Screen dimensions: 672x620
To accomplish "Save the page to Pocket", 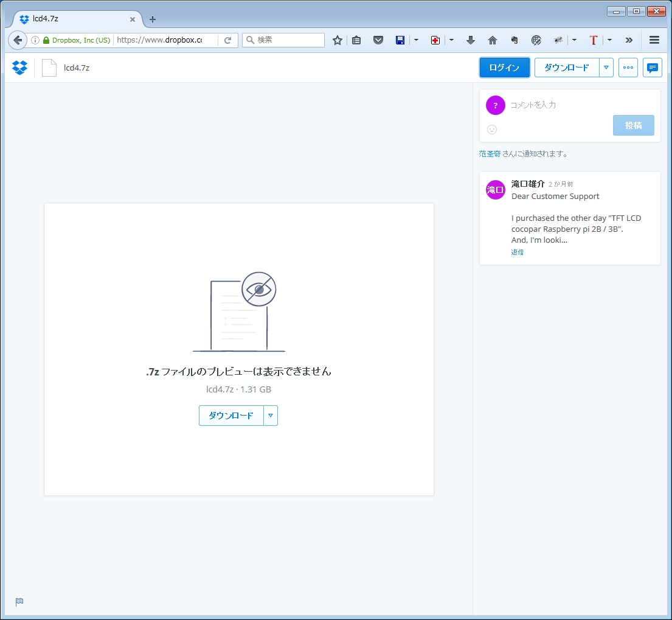I will pyautogui.click(x=378, y=40).
